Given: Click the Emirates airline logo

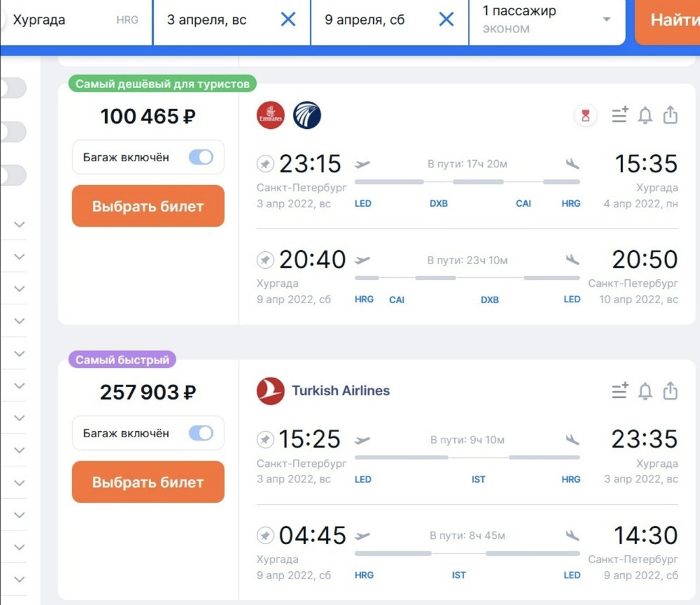Looking at the screenshot, I should [x=270, y=116].
